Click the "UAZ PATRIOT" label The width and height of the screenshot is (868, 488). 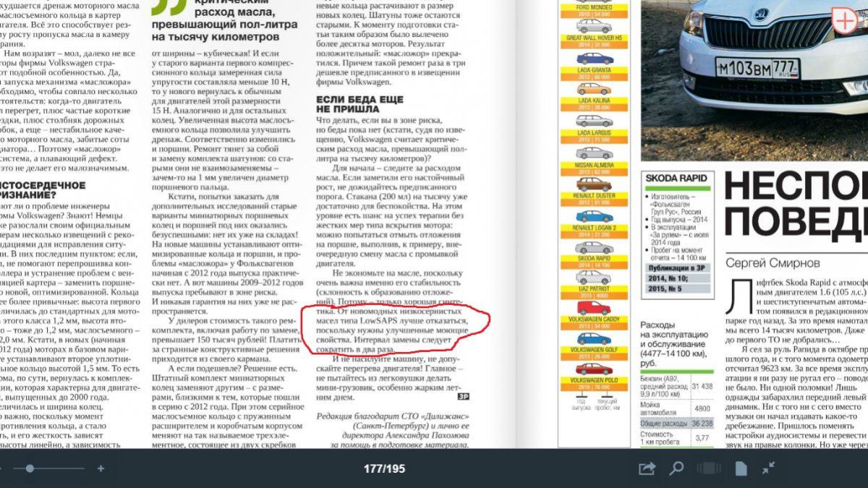(x=594, y=289)
